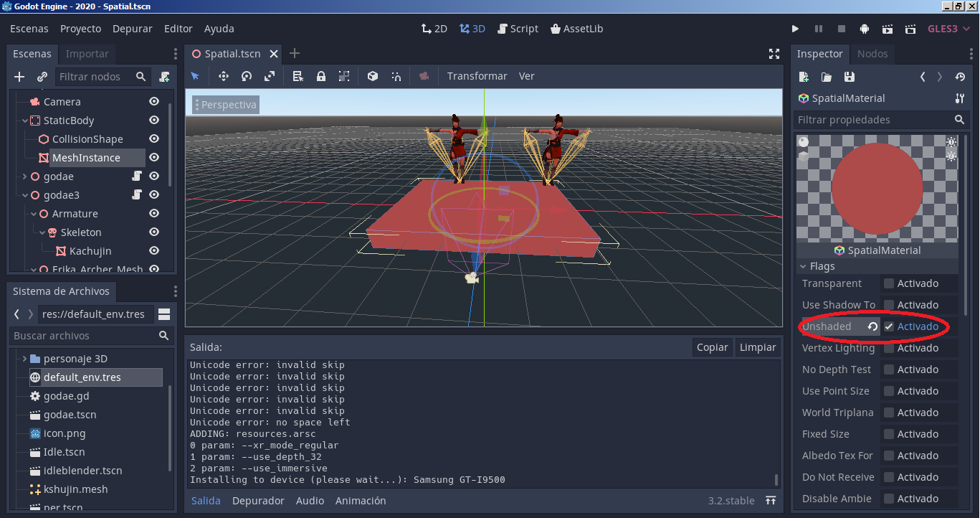This screenshot has width=980, height=518.
Task: Lock the selected node using the padlock icon
Action: click(320, 75)
